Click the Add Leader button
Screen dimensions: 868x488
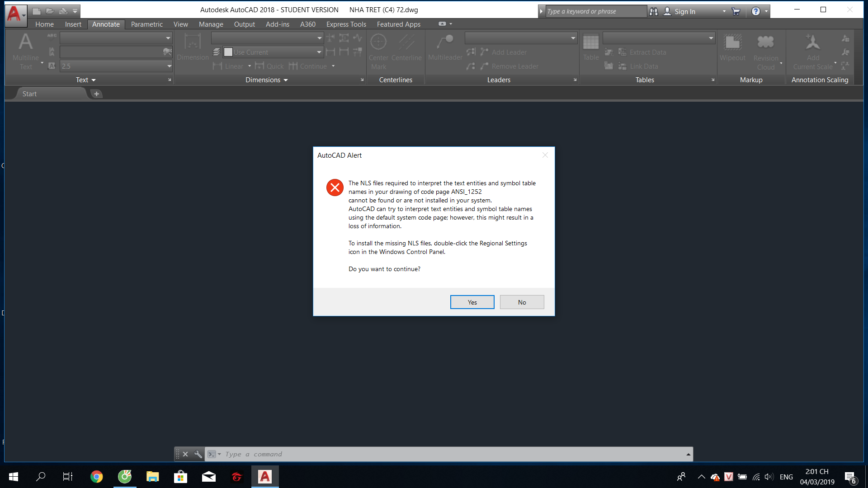504,52
